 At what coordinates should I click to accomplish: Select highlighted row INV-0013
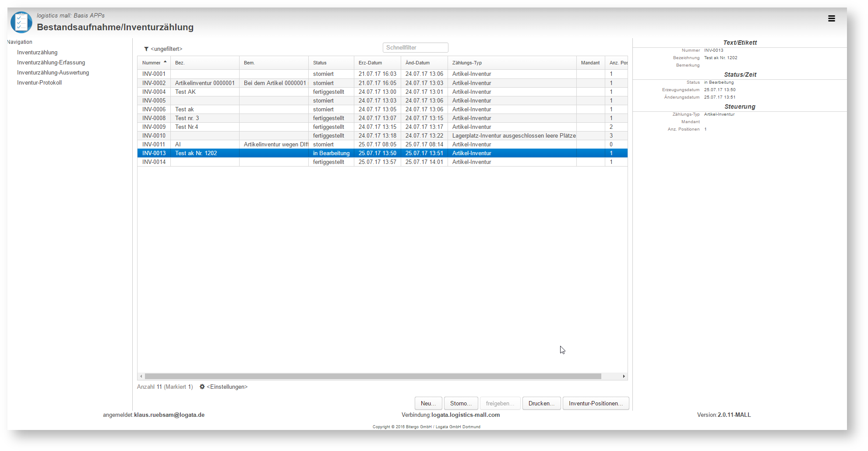(x=382, y=153)
